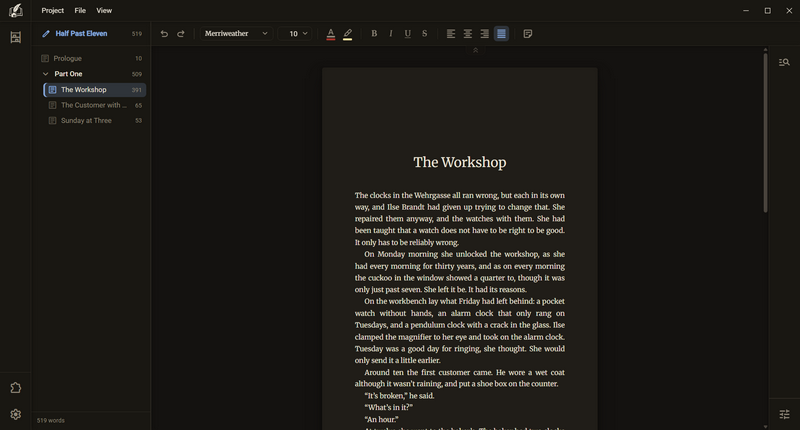
Task: Minimize the window
Action: pos(746,10)
